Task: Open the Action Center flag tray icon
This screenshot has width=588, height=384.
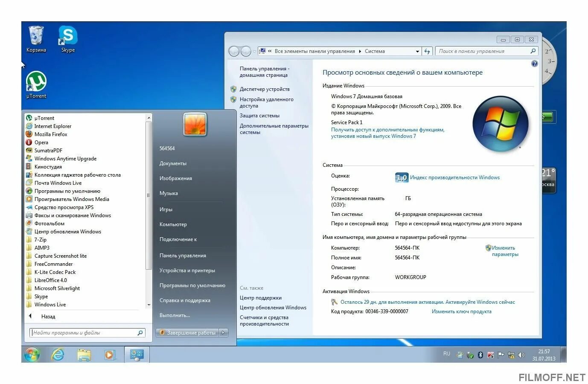Action: coord(501,355)
